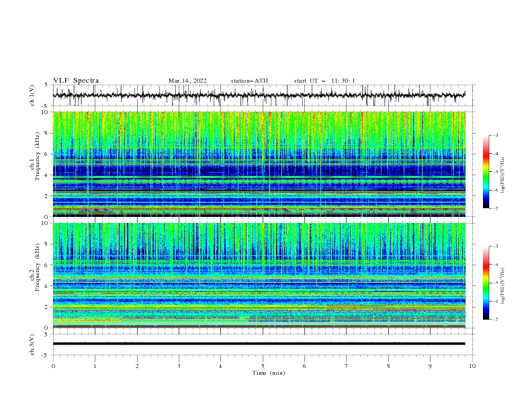
Task: Click time axis tick label "10"
Action: click(472, 366)
